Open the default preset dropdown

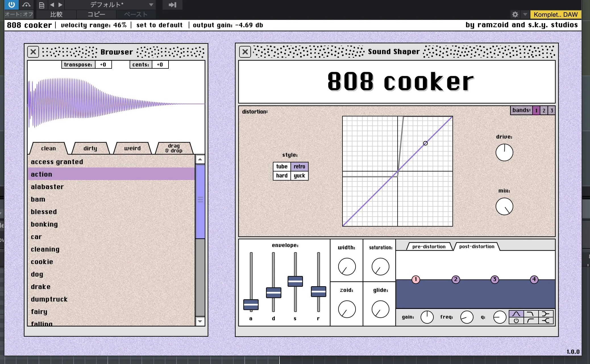[151, 5]
